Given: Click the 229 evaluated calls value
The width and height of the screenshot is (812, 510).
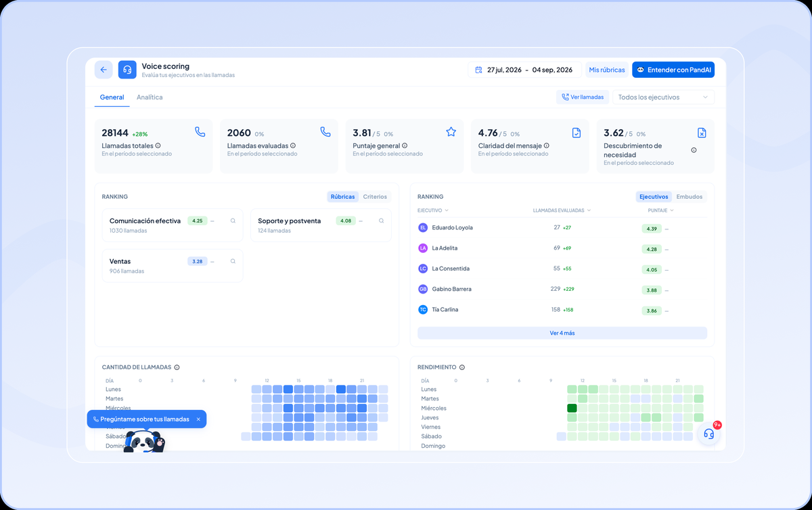Looking at the screenshot, I should 556,289.
